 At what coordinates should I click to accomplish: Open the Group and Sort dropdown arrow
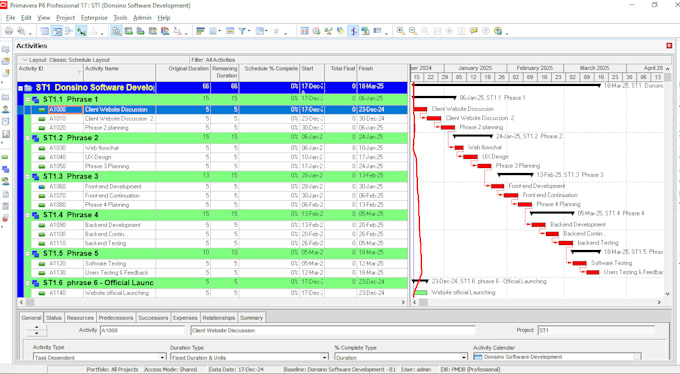[x=266, y=31]
